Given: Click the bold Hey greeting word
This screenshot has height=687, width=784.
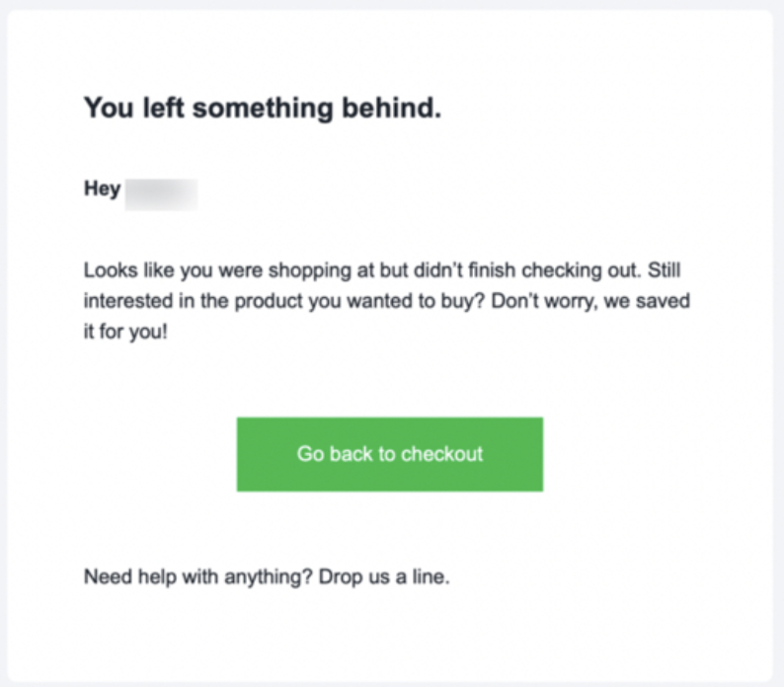Looking at the screenshot, I should click(102, 190).
